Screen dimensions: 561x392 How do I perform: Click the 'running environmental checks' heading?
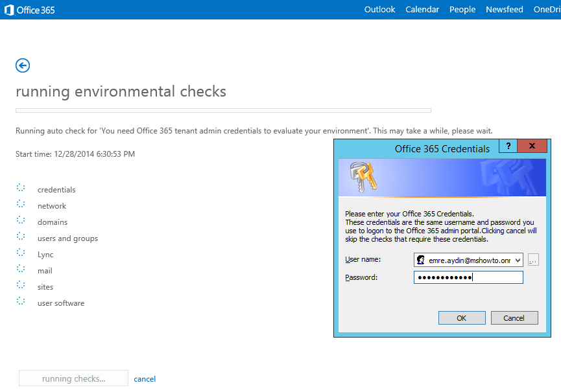click(121, 91)
